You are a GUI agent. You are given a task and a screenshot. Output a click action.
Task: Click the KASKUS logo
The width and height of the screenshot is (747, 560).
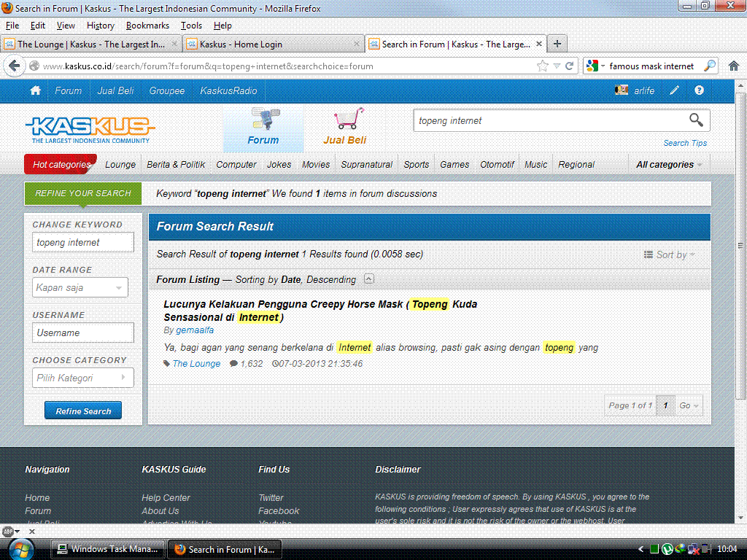click(90, 130)
